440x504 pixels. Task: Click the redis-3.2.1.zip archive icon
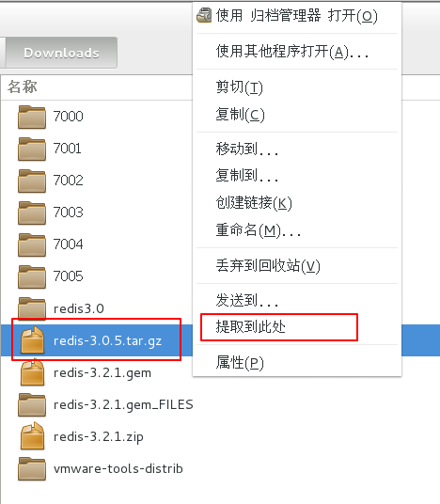click(32, 436)
